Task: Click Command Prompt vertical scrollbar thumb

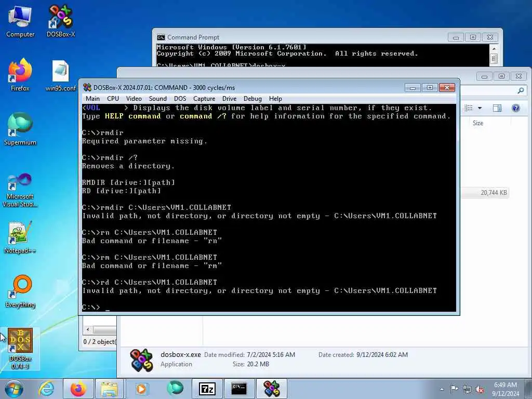Action: coord(494,59)
